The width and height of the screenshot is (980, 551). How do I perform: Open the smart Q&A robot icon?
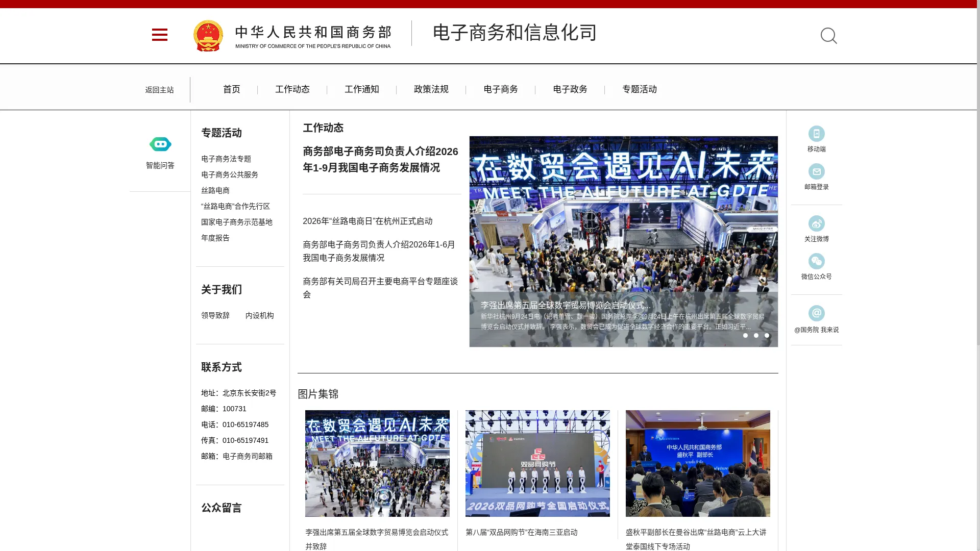(160, 144)
